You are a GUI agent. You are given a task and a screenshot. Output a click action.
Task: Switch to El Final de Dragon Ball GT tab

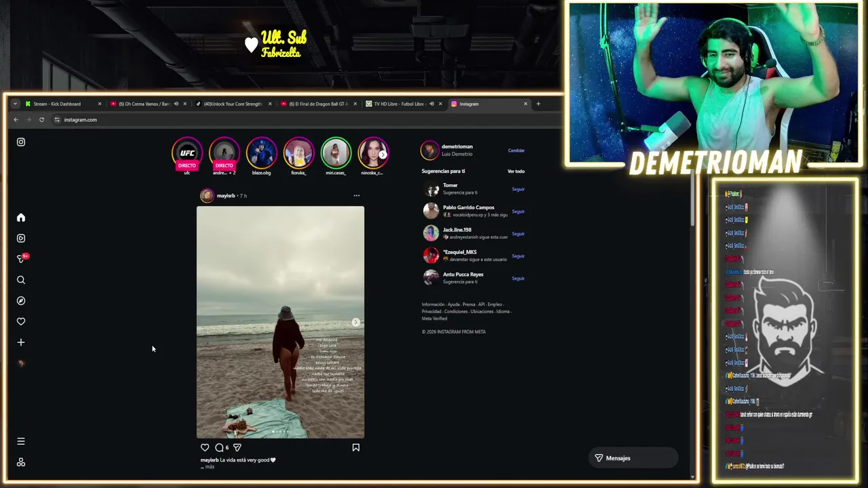[x=318, y=104]
